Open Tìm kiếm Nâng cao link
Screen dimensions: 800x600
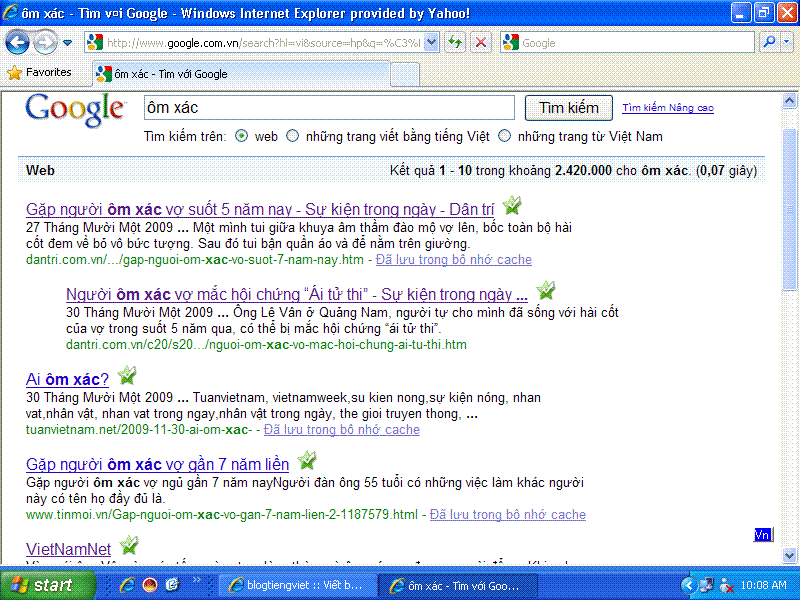tap(667, 108)
